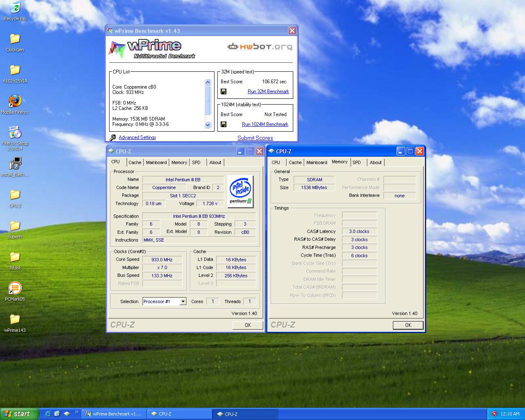The width and height of the screenshot is (525, 420).
Task: Click CAS# Latency value 3.0 clocks
Action: [x=359, y=231]
